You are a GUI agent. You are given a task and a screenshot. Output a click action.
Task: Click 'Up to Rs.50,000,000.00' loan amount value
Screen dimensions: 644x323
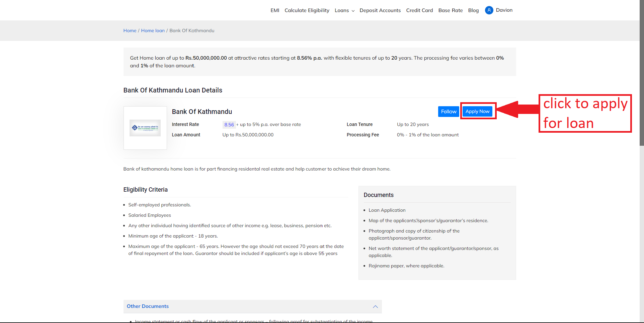coord(248,135)
